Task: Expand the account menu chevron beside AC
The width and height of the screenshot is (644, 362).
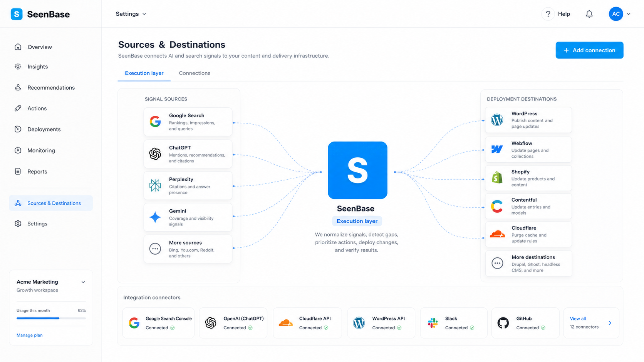Action: (x=629, y=14)
